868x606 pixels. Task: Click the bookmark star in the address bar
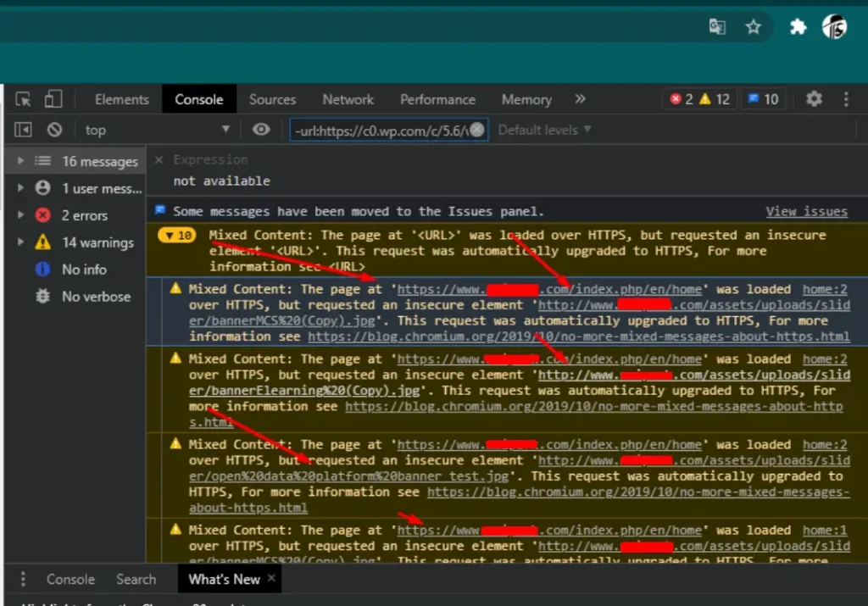754,26
